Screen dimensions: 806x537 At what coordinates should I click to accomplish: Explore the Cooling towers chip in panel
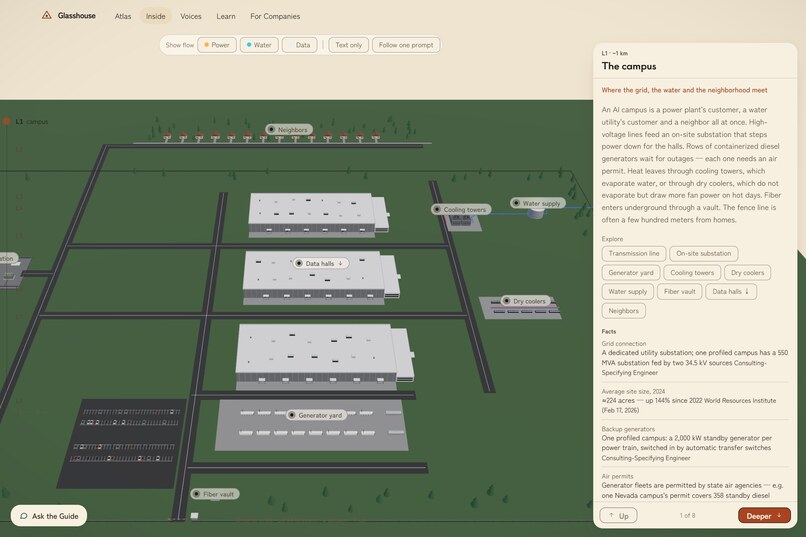[x=692, y=272]
